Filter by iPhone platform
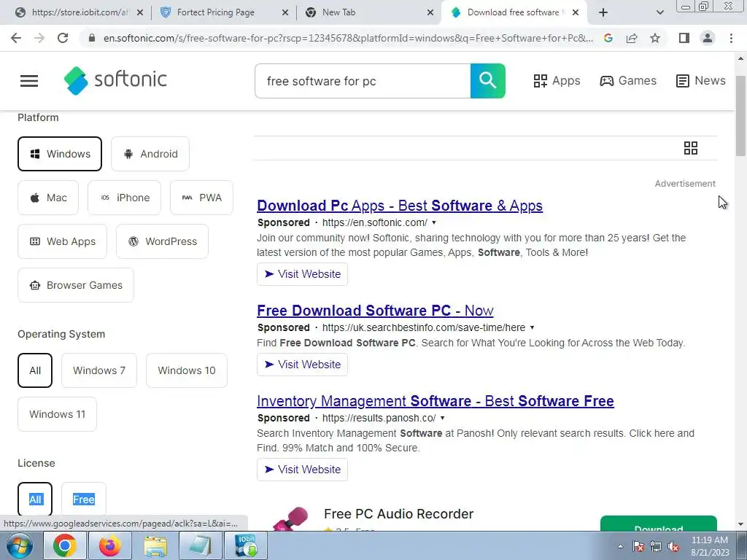 pyautogui.click(x=124, y=198)
